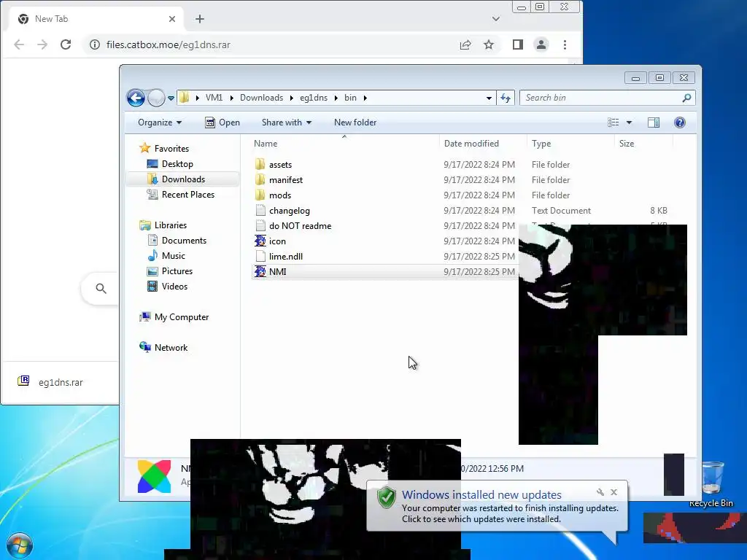Open a new Chrome tab with plus
Viewport: 747px width, 560px height.
coord(200,19)
